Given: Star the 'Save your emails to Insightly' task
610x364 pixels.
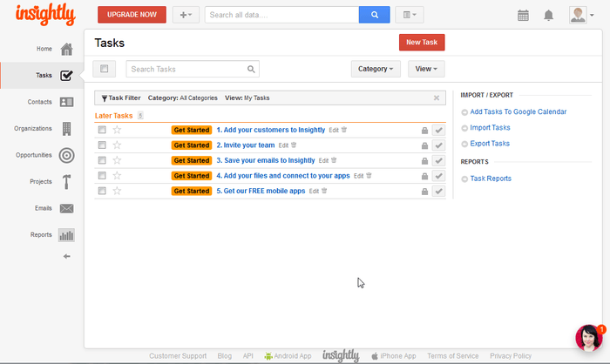Looking at the screenshot, I should click(117, 160).
